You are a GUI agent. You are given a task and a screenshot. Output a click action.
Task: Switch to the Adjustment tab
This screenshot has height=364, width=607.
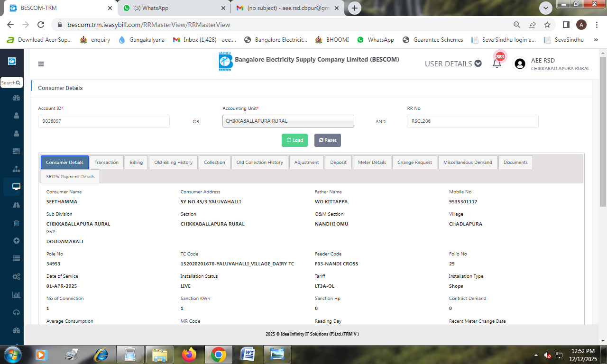[307, 163]
